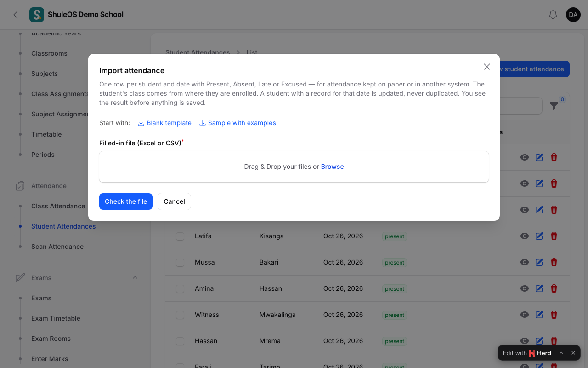The height and width of the screenshot is (368, 588).
Task: Browse for a file in drop zone
Action: [x=332, y=167]
